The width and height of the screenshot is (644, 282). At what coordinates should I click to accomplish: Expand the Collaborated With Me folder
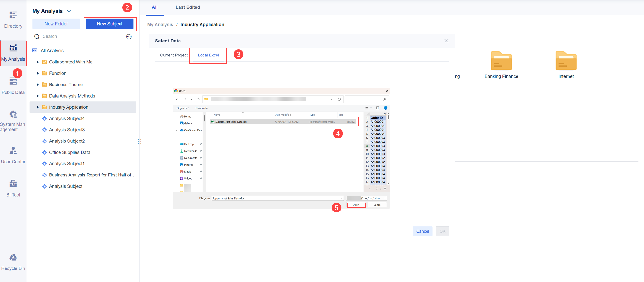coord(38,62)
